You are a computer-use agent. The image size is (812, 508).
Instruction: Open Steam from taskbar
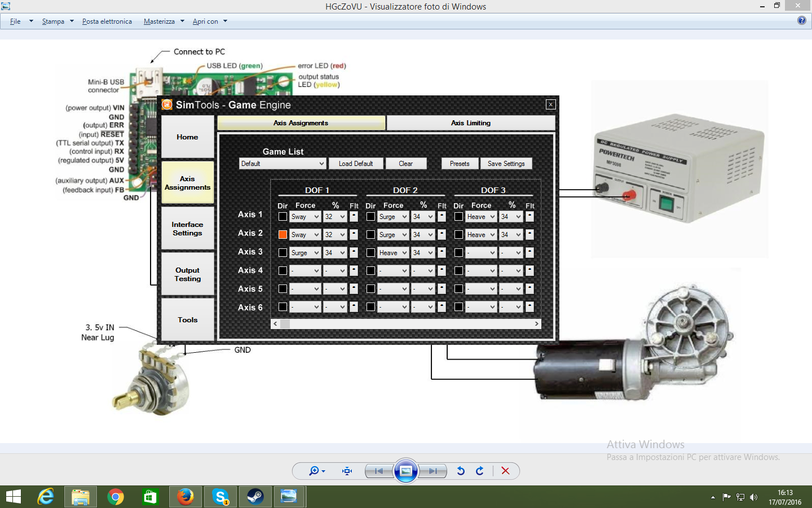click(255, 497)
